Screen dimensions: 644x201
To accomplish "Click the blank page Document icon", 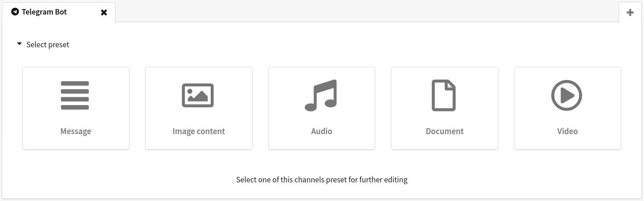I will (444, 95).
